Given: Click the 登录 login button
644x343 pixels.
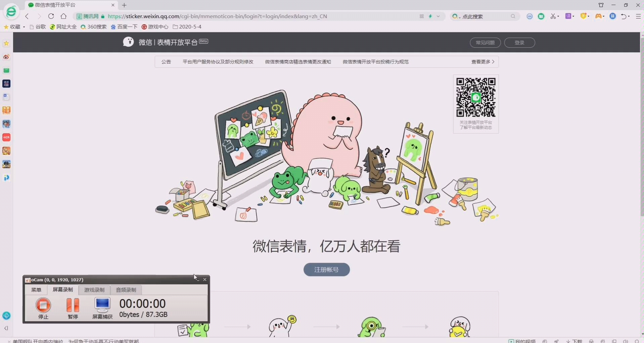Looking at the screenshot, I should pos(519,43).
